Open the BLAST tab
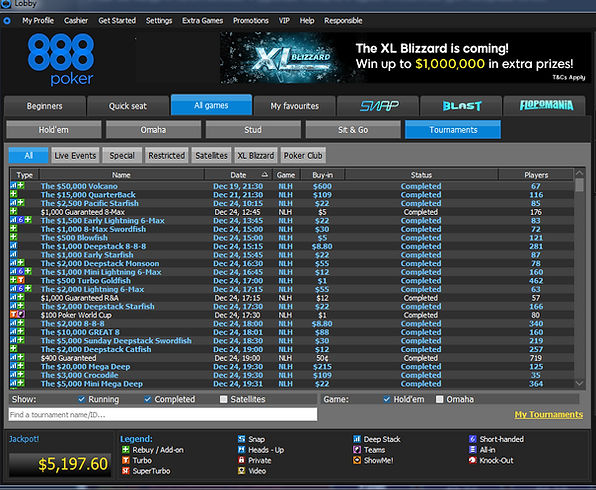Image resolution: width=596 pixels, height=490 pixels. 461,106
